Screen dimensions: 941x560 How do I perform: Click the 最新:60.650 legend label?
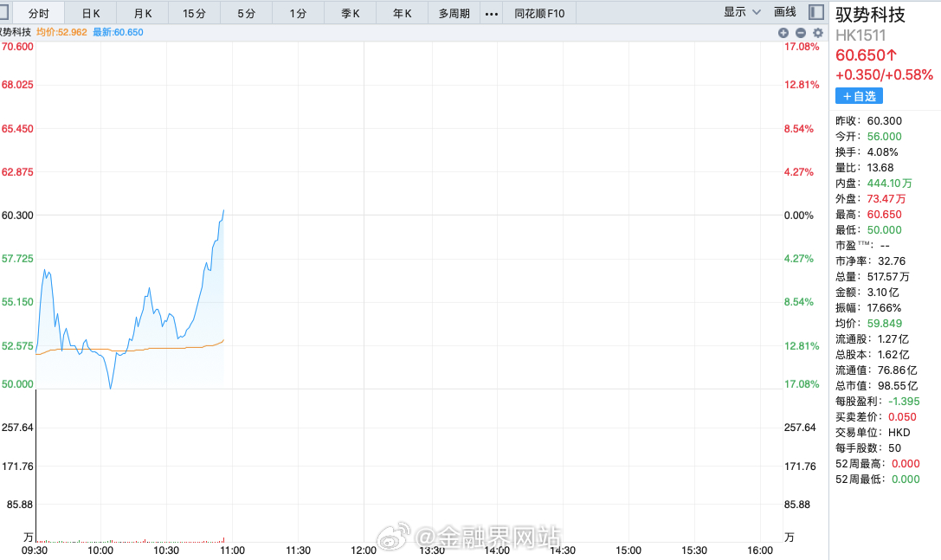119,32
